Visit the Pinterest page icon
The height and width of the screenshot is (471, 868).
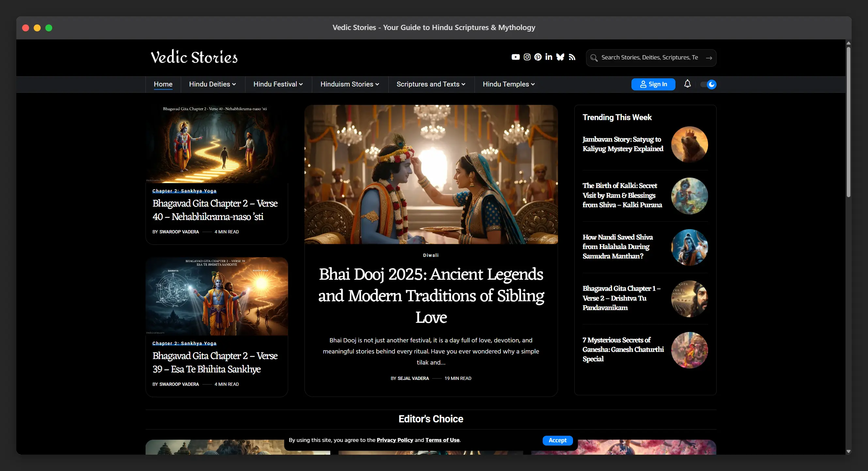click(538, 57)
